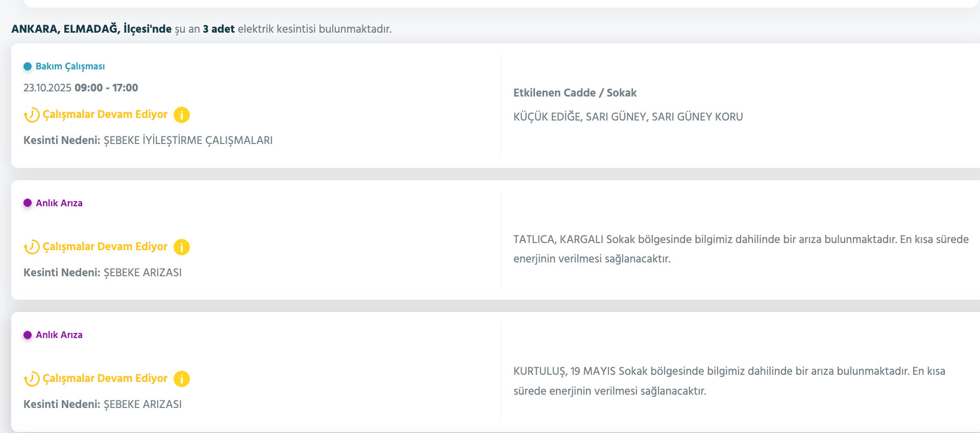Click the ANKARA, ELMADAĞ, İlçesi'nde heading link

pyautogui.click(x=91, y=29)
